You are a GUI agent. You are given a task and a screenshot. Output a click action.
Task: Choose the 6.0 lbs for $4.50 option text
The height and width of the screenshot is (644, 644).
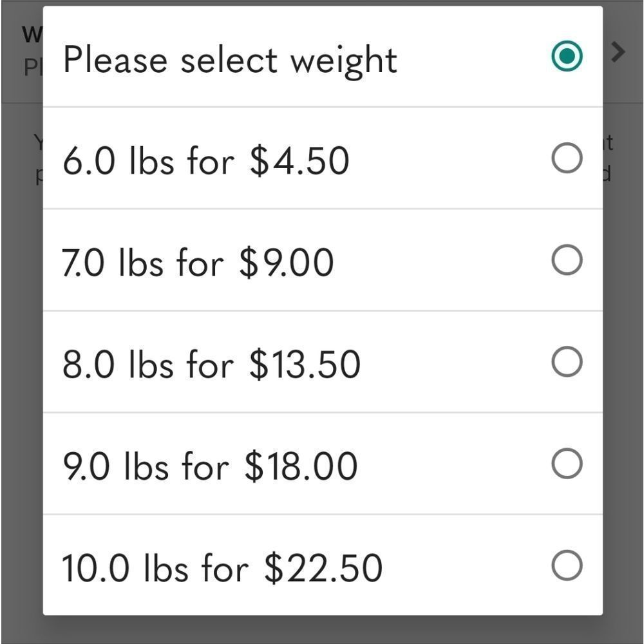206,160
